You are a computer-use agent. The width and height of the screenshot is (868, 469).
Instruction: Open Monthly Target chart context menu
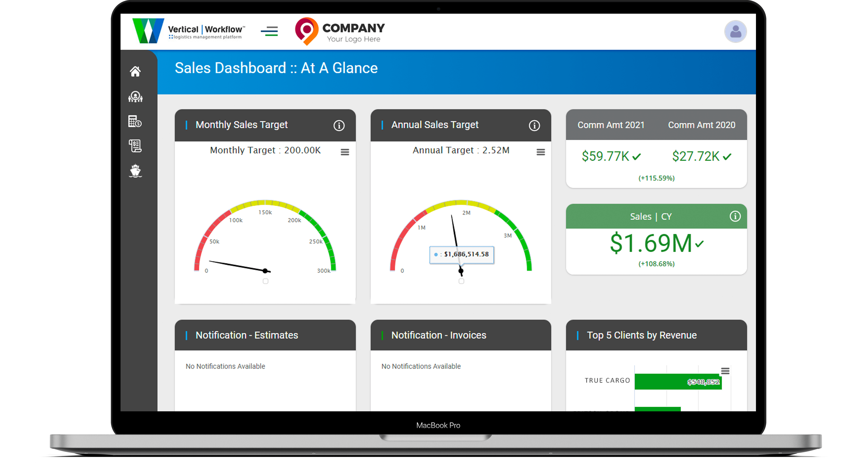point(345,152)
